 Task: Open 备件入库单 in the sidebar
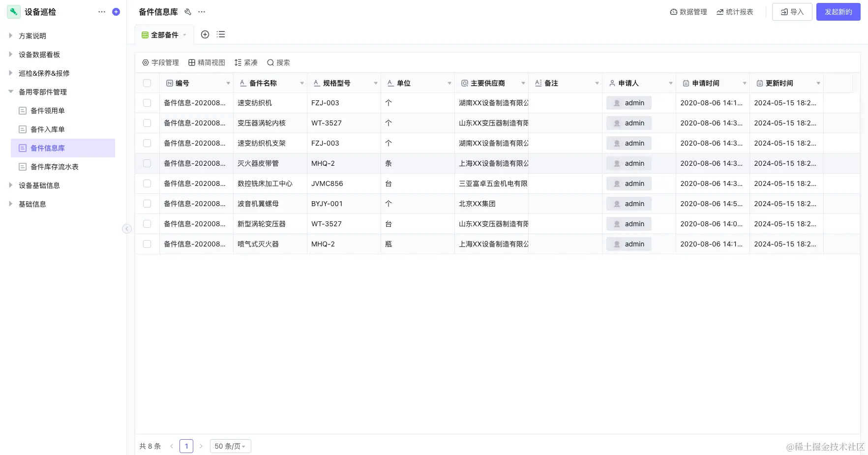[63, 129]
